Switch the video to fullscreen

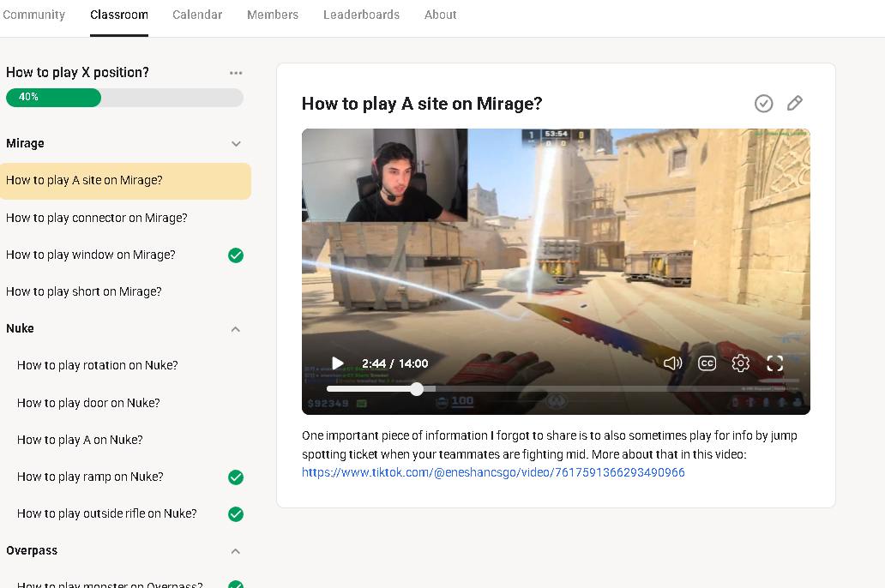click(775, 363)
